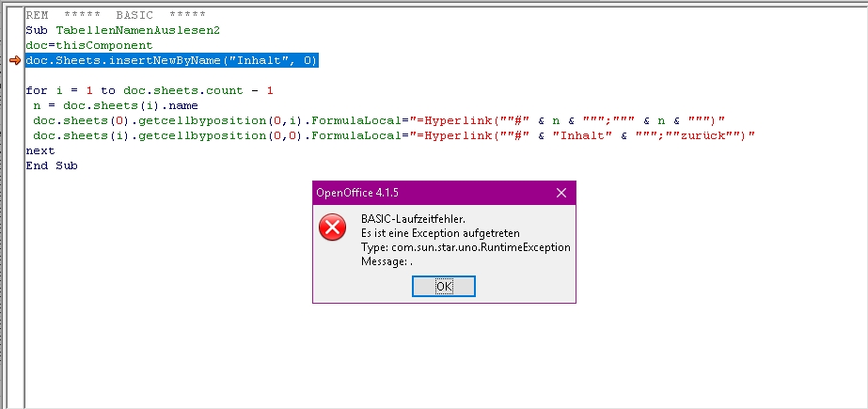This screenshot has height=409, width=868.
Task: Click the red execution arrow in margin
Action: coord(14,61)
